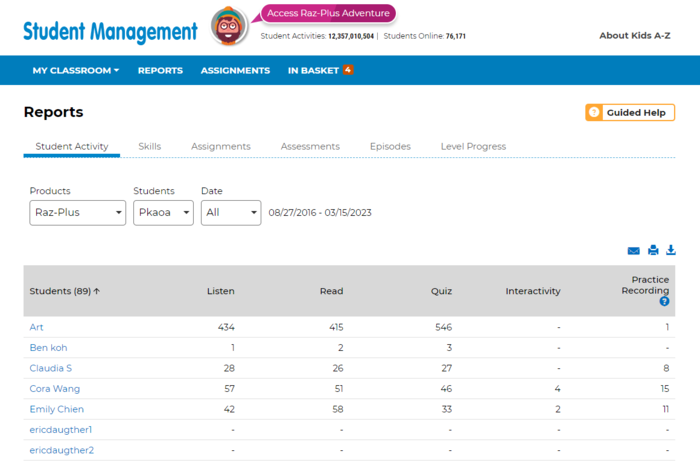Click the Guided Help button

(630, 113)
